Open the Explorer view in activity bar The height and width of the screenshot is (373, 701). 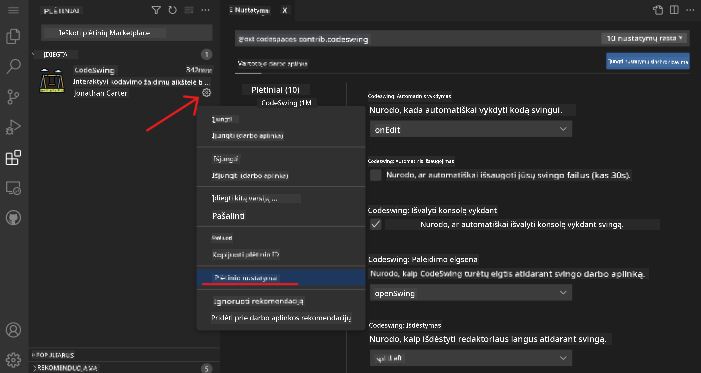pyautogui.click(x=13, y=37)
